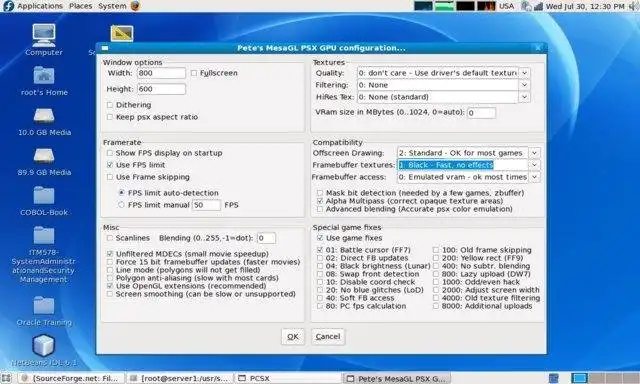This screenshot has height=384, width=640.
Task: Click the Firefox launcher in top panel
Action: (x=136, y=6)
